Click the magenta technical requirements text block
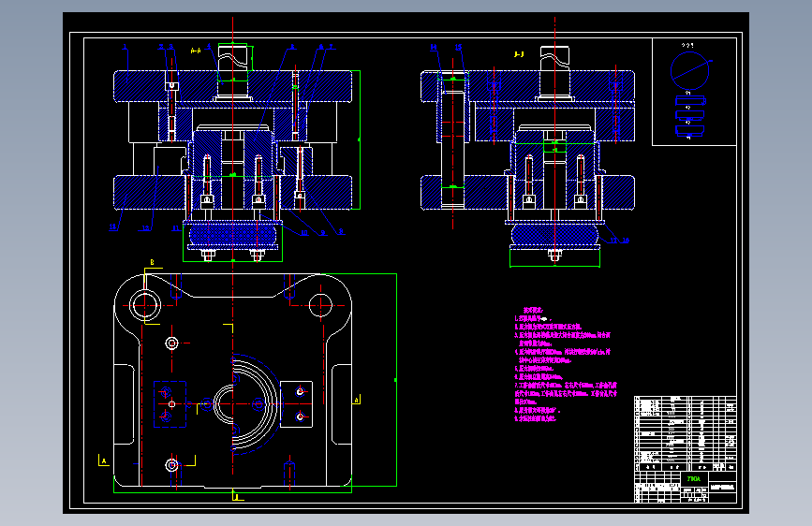 point(566,364)
